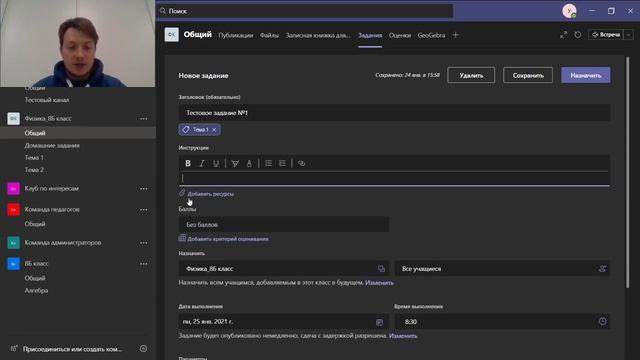The image size is (640, 360).
Task: Click Присоединиться или создать команду
Action: (72, 349)
